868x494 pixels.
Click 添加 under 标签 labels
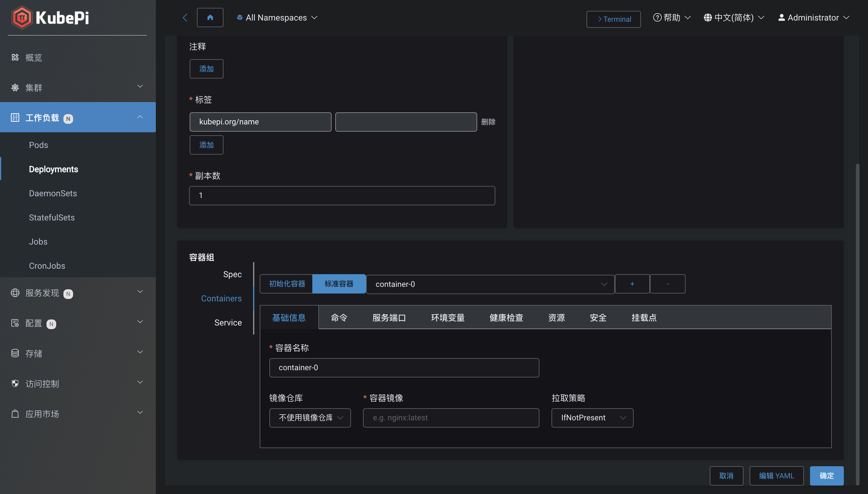[x=206, y=145]
